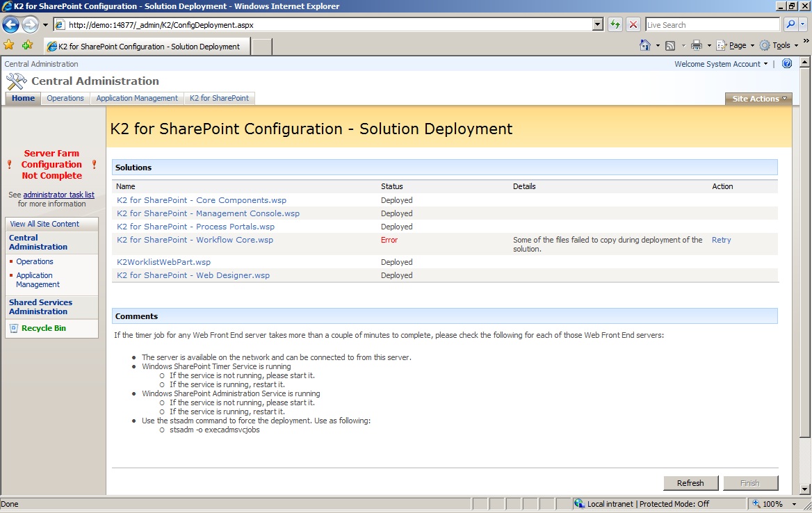Go to browser Home page icon
The height and width of the screenshot is (513, 812).
(644, 46)
